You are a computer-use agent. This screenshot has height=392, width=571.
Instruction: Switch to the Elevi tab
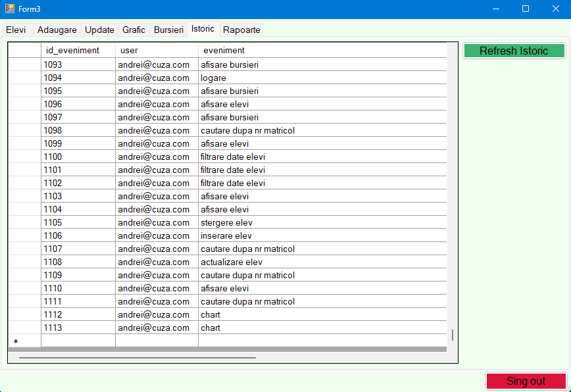[x=16, y=30]
